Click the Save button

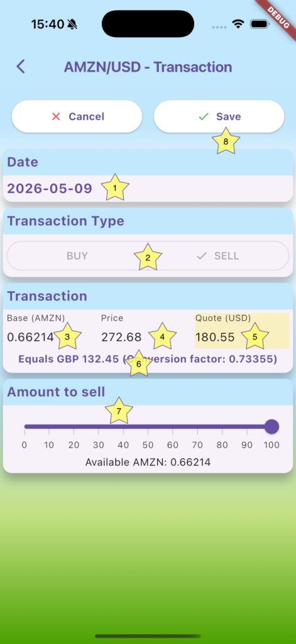click(219, 116)
